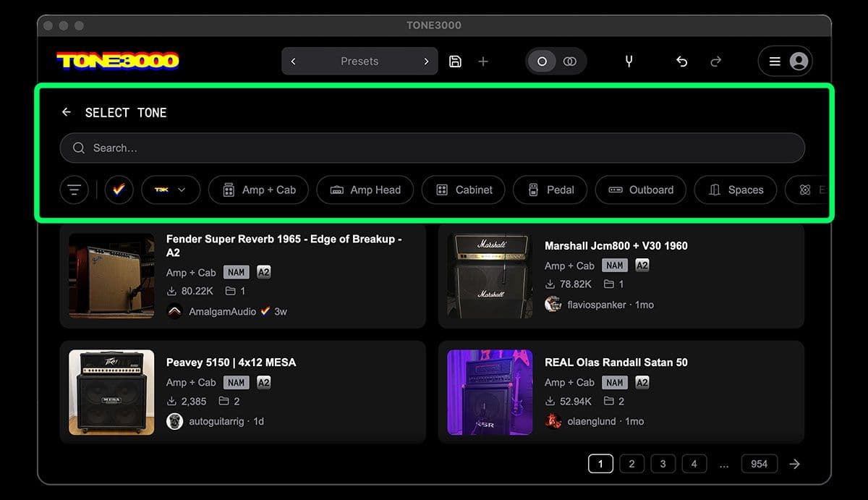Click NAM badge on Peavey card
The image size is (868, 500).
pos(236,382)
